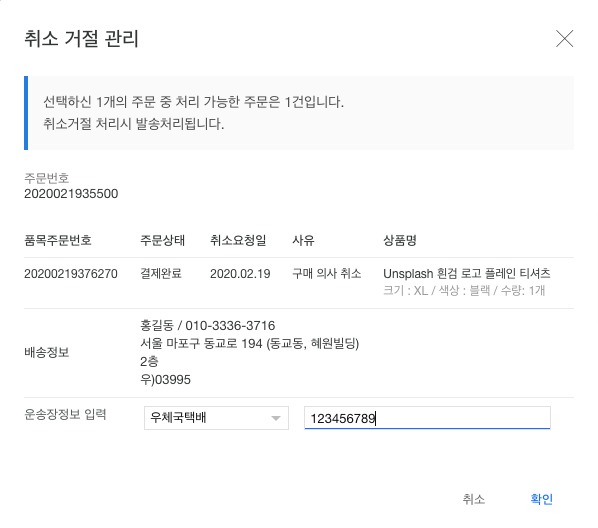Viewport: 598px width, 528px height.
Task: Click the 결제완료 order status
Action: (x=161, y=274)
